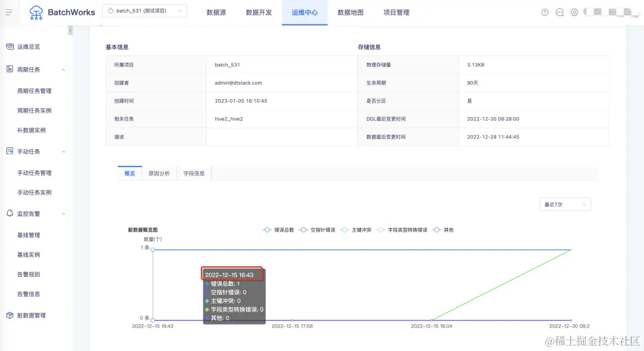This screenshot has height=351, width=644.
Task: Click the blurred user account area
Action: (x=611, y=13)
